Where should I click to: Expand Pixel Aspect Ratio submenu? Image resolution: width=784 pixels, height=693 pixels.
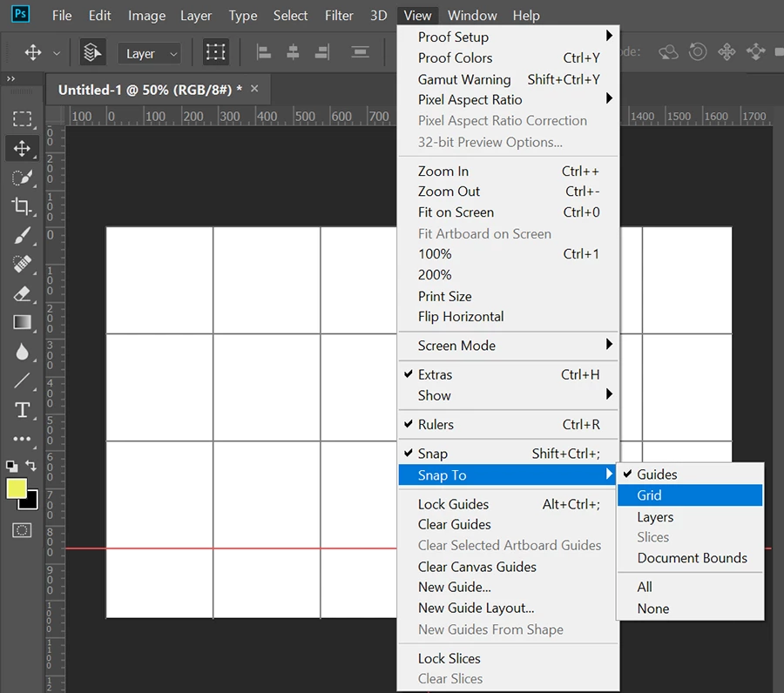[x=508, y=100]
